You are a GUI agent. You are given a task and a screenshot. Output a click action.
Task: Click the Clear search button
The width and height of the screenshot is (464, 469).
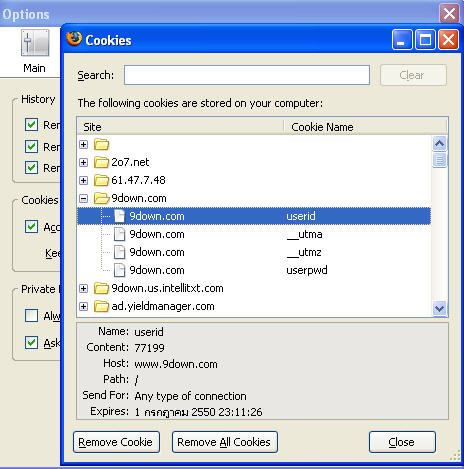pyautogui.click(x=413, y=75)
